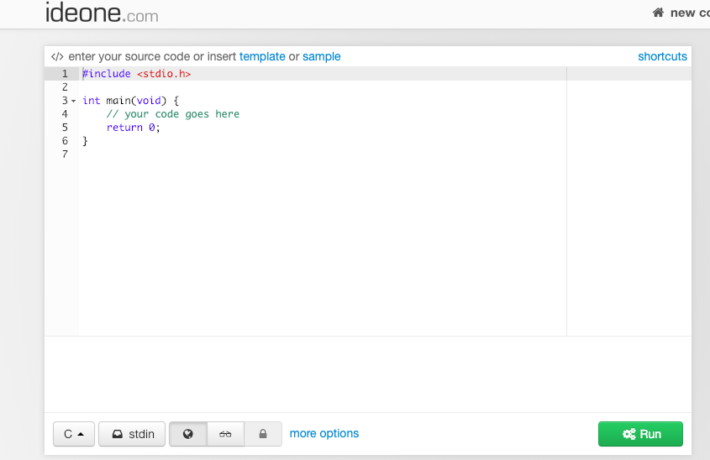
Task: Set visibility to secret with glasses icon
Action: click(x=226, y=434)
